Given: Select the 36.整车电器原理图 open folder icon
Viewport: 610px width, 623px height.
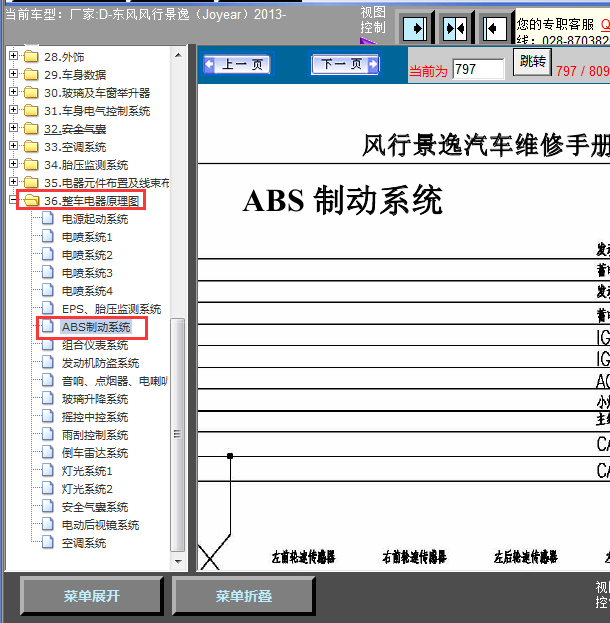Looking at the screenshot, I should click(31, 201).
